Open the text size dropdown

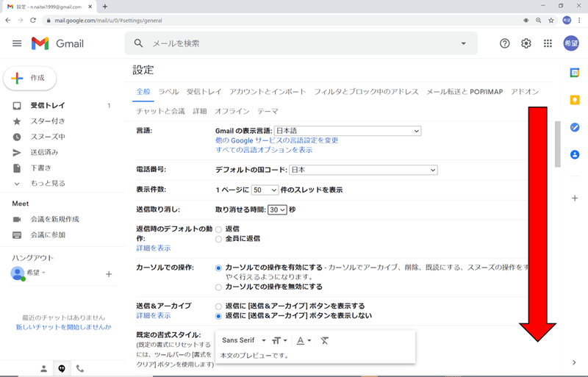coord(279,340)
